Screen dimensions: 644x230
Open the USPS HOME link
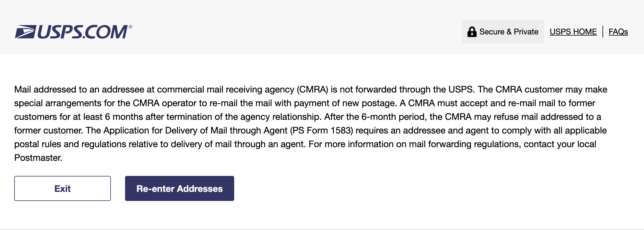point(573,32)
